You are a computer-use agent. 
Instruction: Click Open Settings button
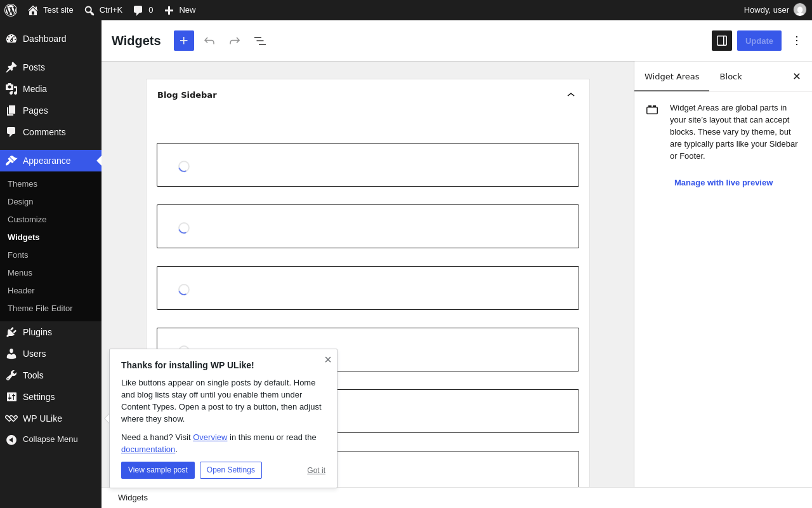coord(231,470)
